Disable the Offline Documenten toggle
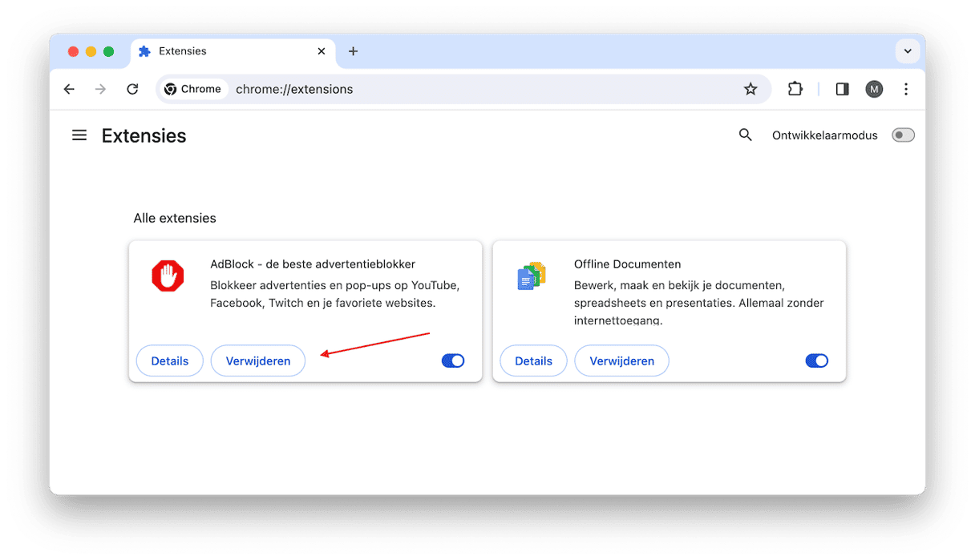975x560 pixels. pyautogui.click(x=816, y=361)
